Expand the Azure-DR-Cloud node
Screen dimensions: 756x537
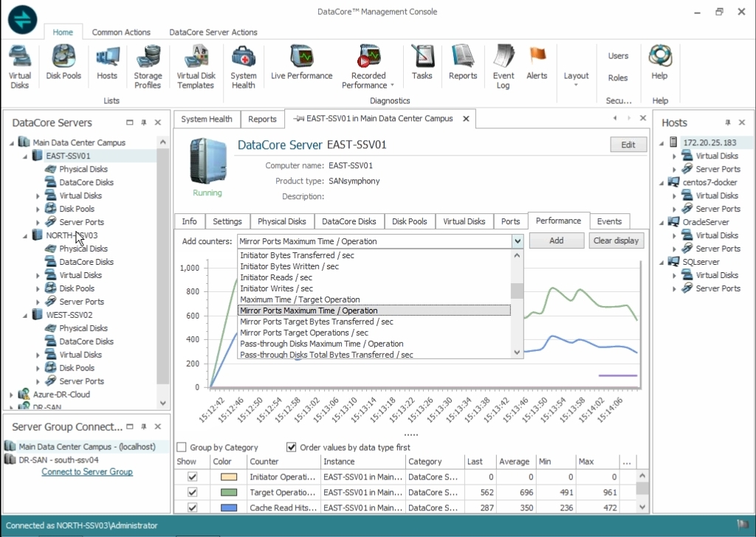12,395
